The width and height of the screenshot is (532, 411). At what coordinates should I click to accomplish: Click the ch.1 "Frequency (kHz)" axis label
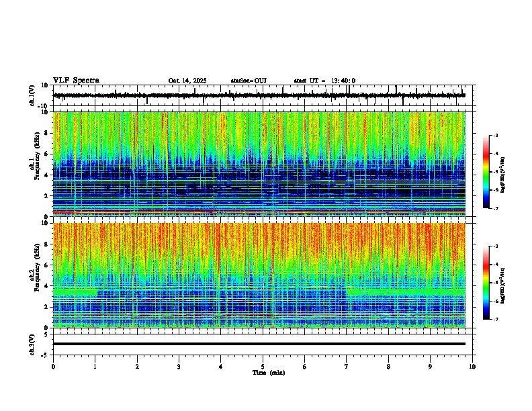click(x=38, y=156)
